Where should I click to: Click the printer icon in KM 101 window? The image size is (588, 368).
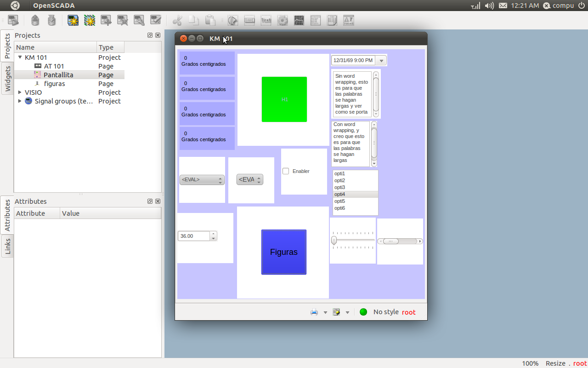click(x=314, y=312)
